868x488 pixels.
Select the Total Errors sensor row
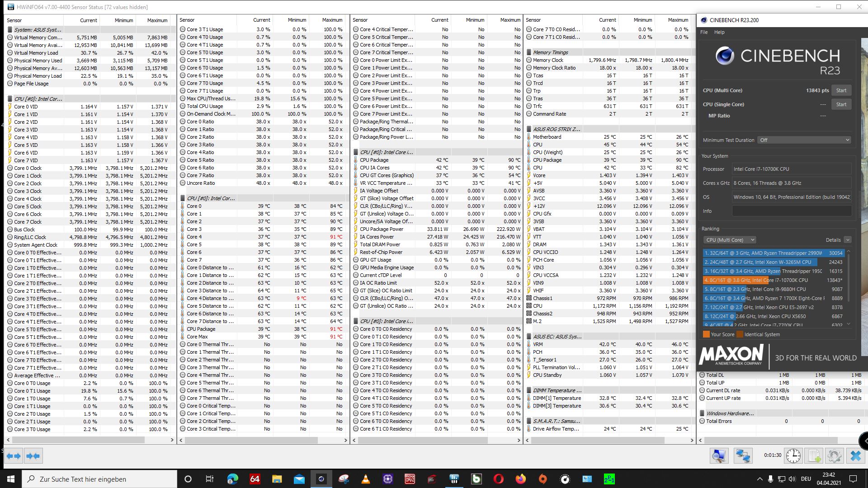coord(781,421)
